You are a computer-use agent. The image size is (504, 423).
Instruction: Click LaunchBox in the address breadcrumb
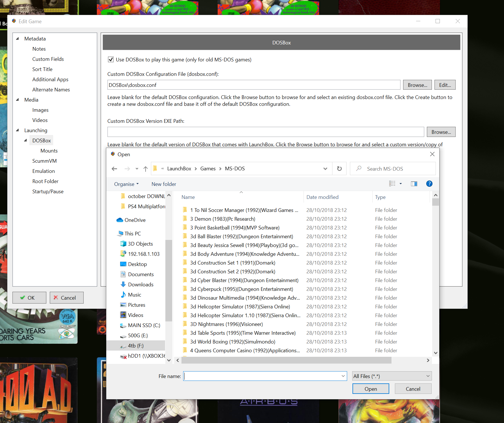(179, 168)
